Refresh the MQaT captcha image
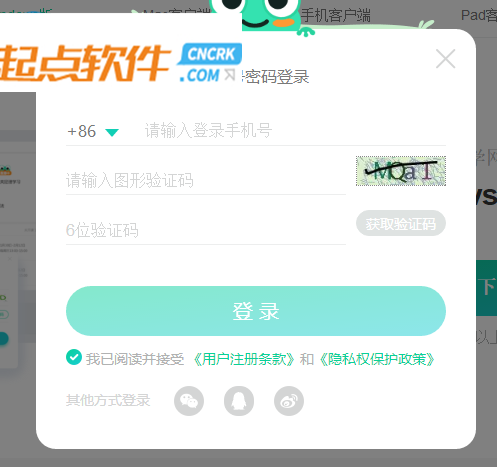Image resolution: width=497 pixels, height=467 pixels. (x=401, y=171)
